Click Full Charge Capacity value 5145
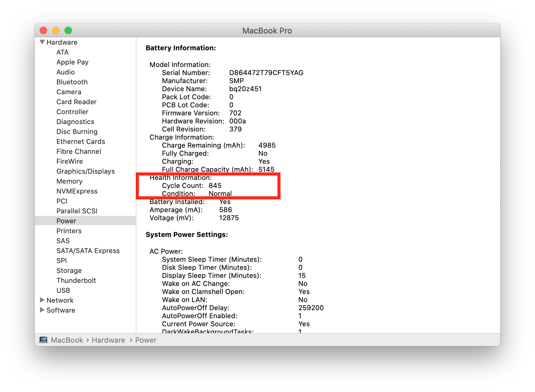This screenshot has height=392, width=535. pyautogui.click(x=266, y=169)
